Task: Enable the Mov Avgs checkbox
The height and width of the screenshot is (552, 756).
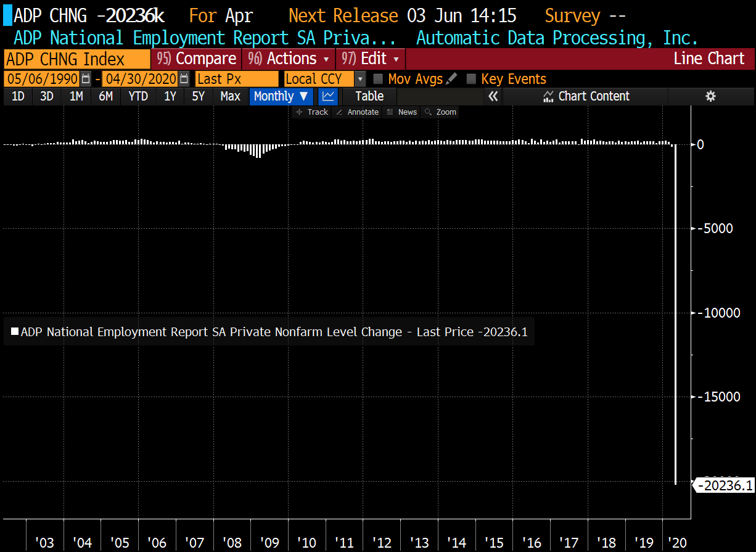Action: coord(379,79)
